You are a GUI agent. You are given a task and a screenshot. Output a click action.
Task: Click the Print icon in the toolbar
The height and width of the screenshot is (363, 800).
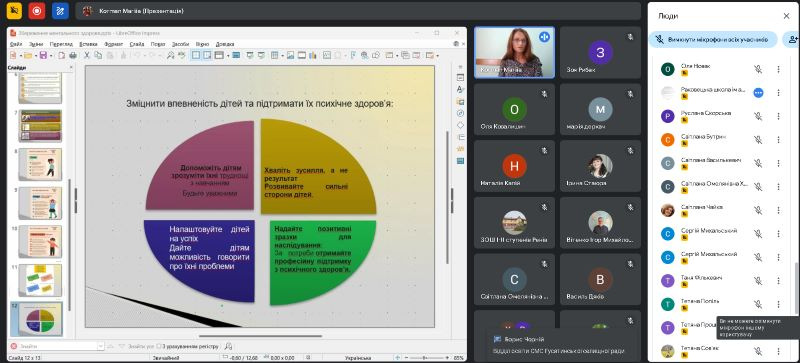point(73,55)
